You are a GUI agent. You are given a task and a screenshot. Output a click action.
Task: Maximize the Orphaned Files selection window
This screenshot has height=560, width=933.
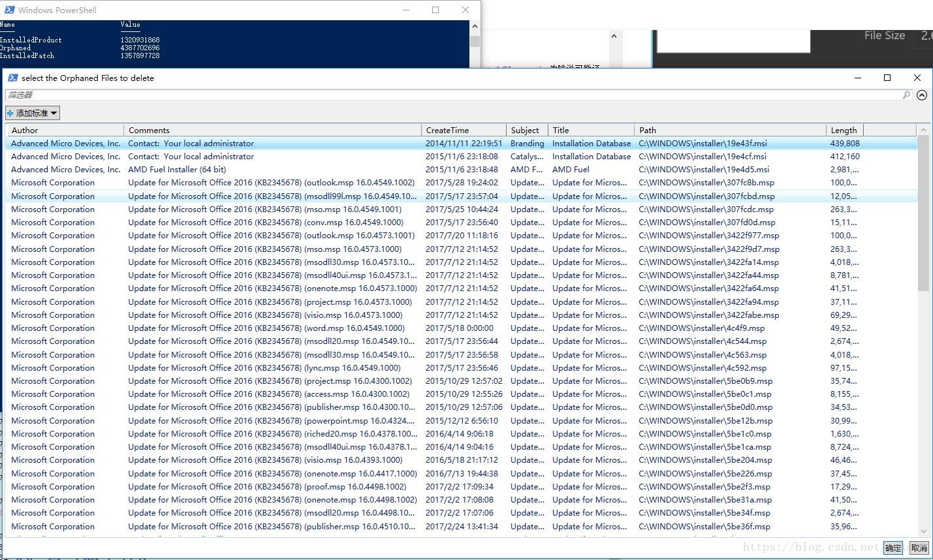(x=887, y=78)
